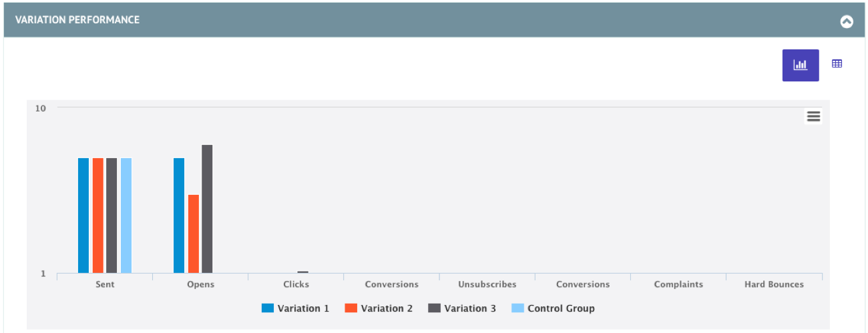Toggle Control Group legend series
868x333 pixels.
point(561,308)
